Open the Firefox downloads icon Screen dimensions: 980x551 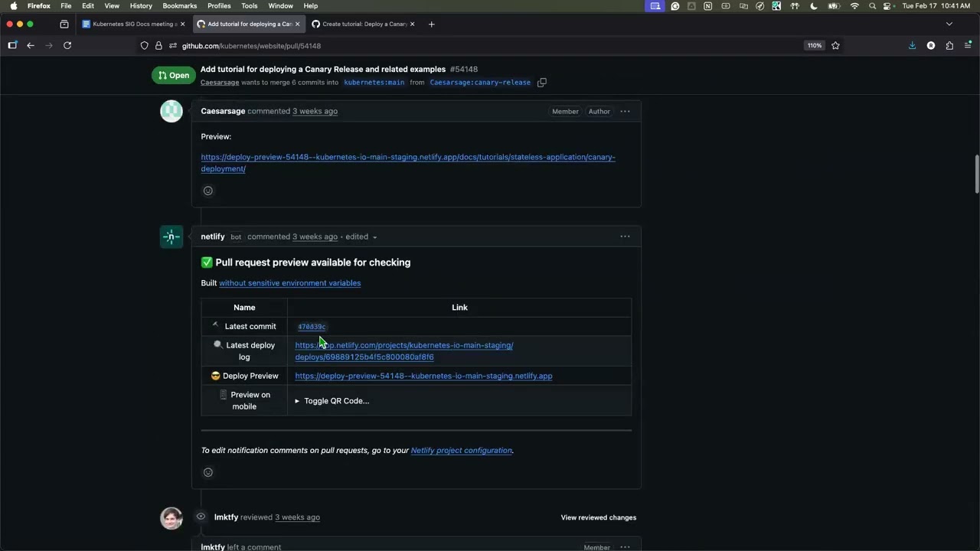(x=912, y=46)
